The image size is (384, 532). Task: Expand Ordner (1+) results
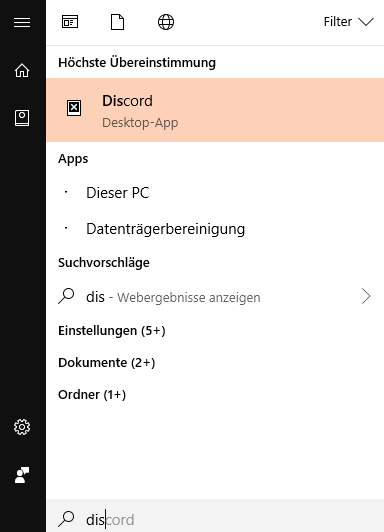(x=92, y=395)
